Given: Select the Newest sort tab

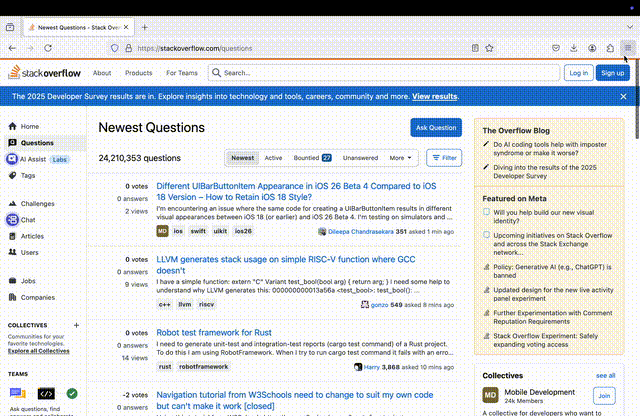Looking at the screenshot, I should tap(242, 158).
